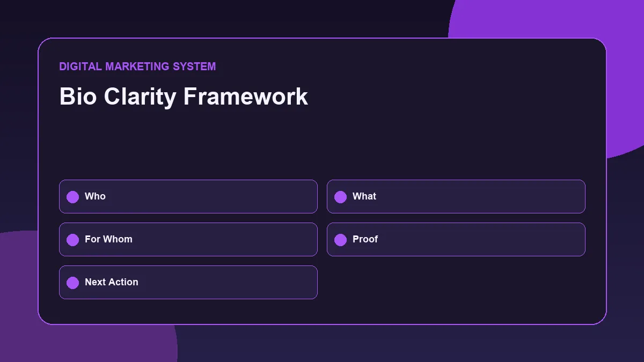
Task: Select the Bio Clarity Framework title
Action: [184, 97]
